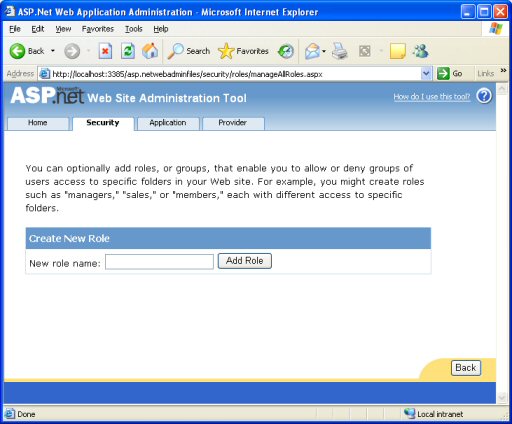Follow the 'How do I use this tool?' link
The image size is (512, 424).
pos(432,97)
